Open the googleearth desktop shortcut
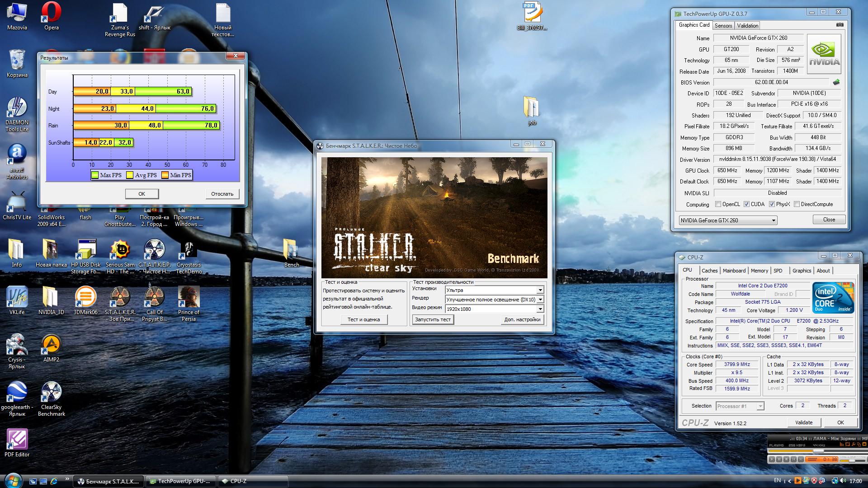This screenshot has width=868, height=488. pyautogui.click(x=17, y=399)
